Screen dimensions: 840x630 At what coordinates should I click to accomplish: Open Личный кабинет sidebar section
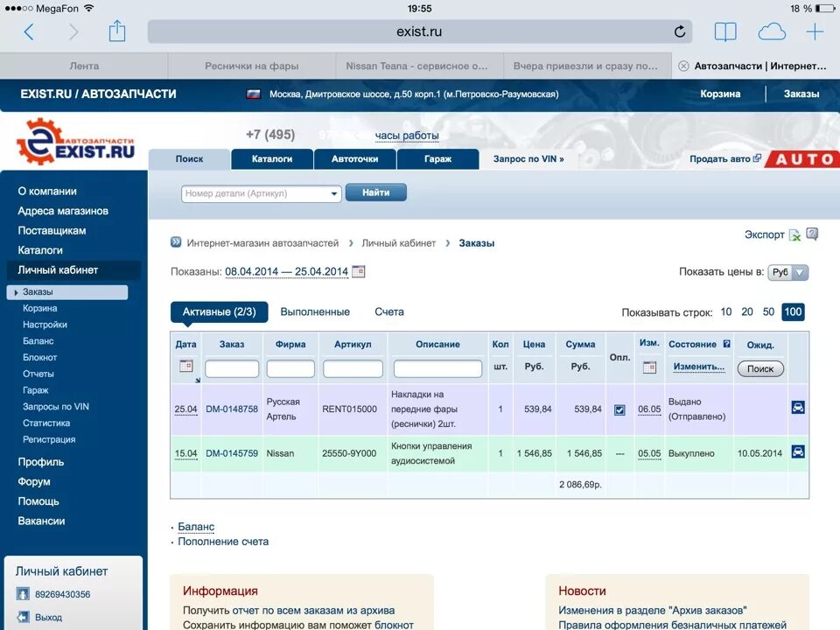58,270
